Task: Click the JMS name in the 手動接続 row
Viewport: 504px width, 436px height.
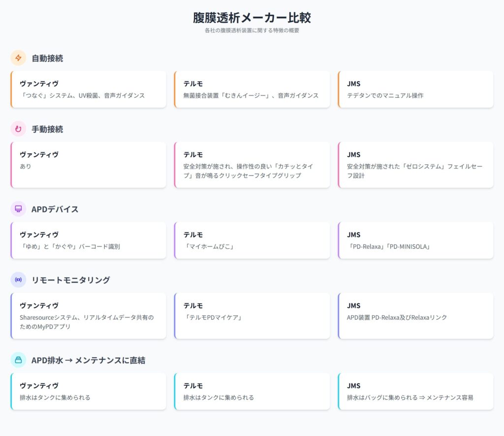Action: pyautogui.click(x=353, y=155)
